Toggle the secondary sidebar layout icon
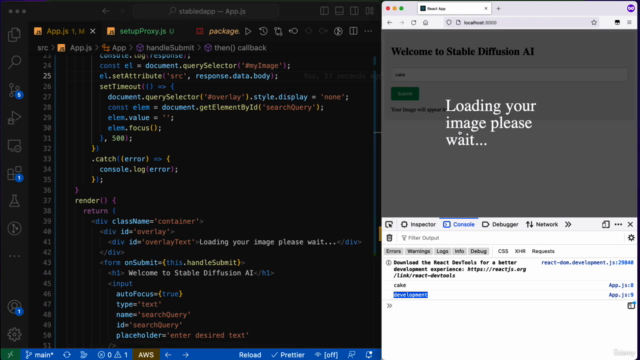This screenshot has width=640, height=360. [x=354, y=11]
